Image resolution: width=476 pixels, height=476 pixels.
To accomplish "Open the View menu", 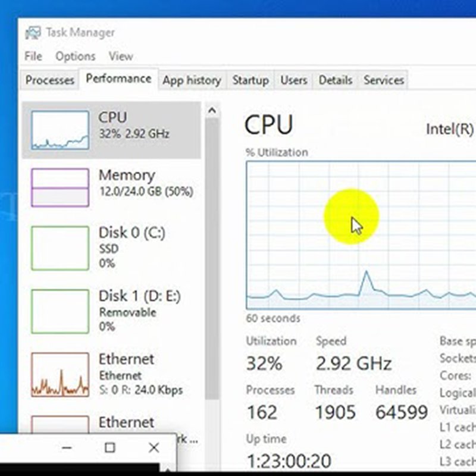I will [121, 57].
